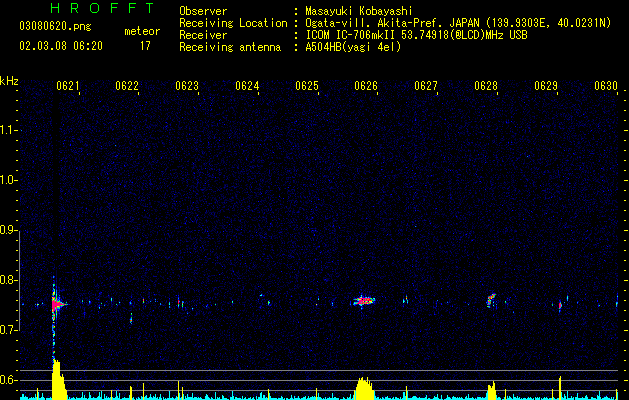Image resolution: width=629 pixels, height=400 pixels.
Task: Click the Receiver field label
Action: coord(203,35)
